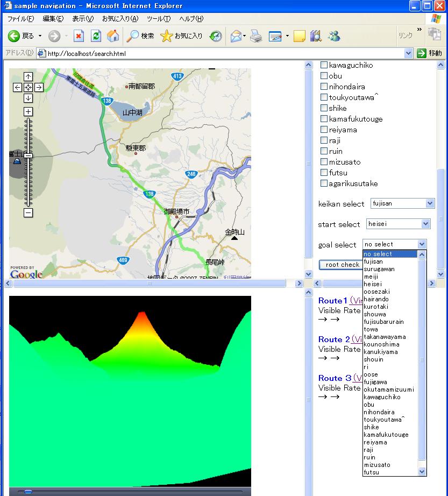Check the kawaguchiko checkbox
The width and height of the screenshot is (448, 496).
pyautogui.click(x=324, y=65)
